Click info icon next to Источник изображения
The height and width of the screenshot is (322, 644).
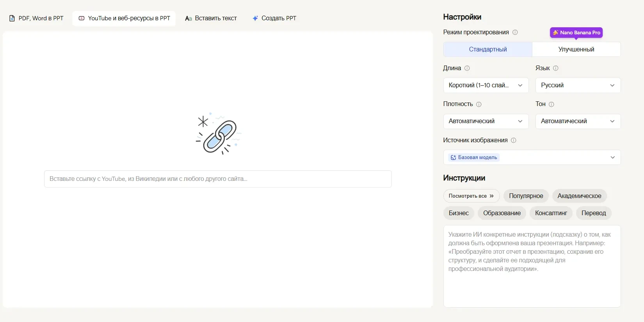(x=514, y=140)
